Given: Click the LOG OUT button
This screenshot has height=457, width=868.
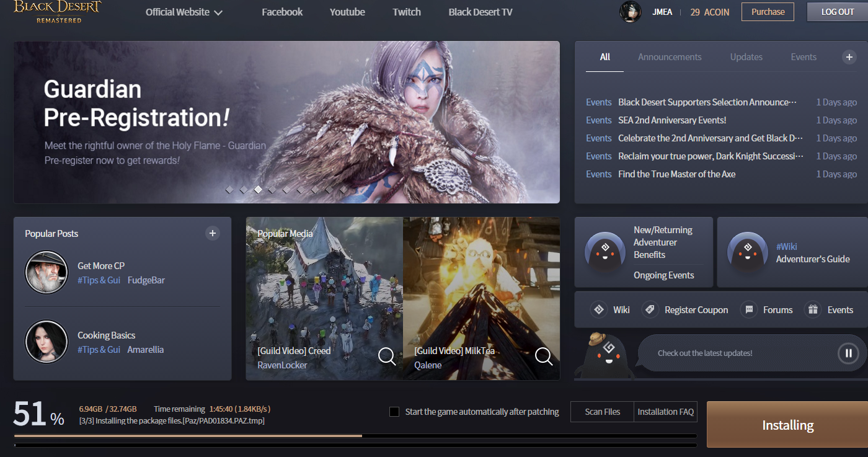Looking at the screenshot, I should pyautogui.click(x=837, y=12).
